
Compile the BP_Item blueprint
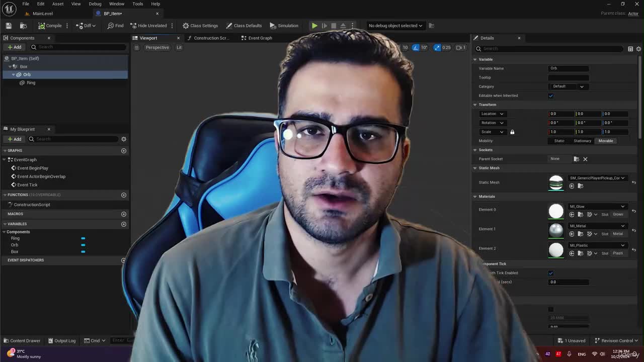(x=50, y=26)
